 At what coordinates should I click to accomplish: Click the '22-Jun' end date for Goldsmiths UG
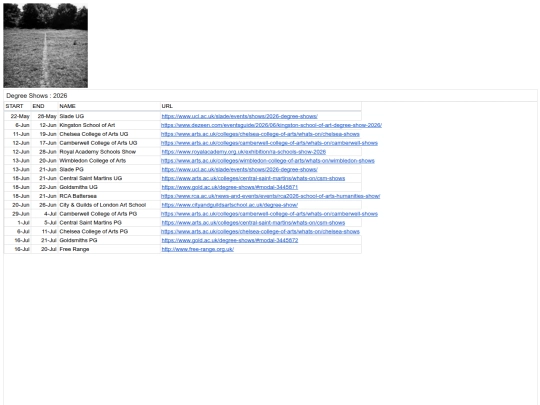[x=44, y=187]
